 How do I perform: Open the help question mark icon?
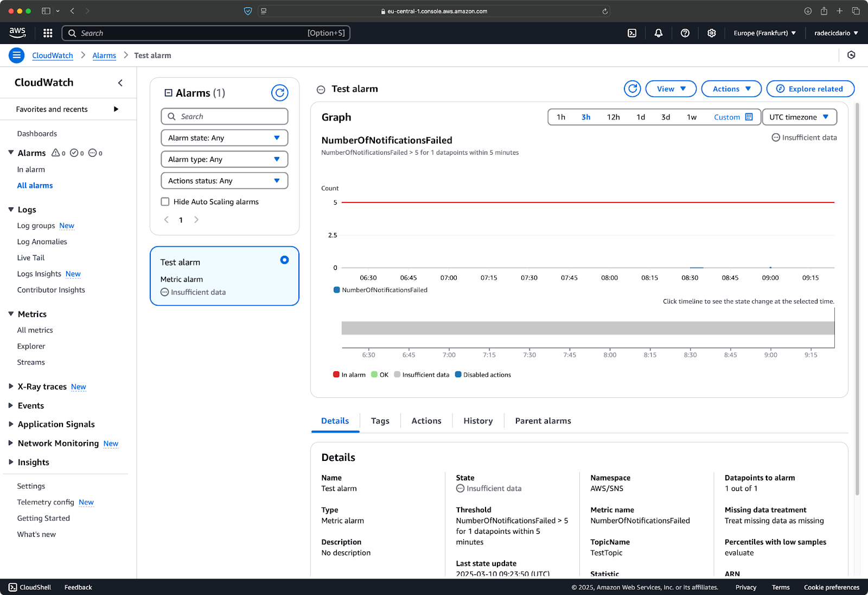pos(685,33)
